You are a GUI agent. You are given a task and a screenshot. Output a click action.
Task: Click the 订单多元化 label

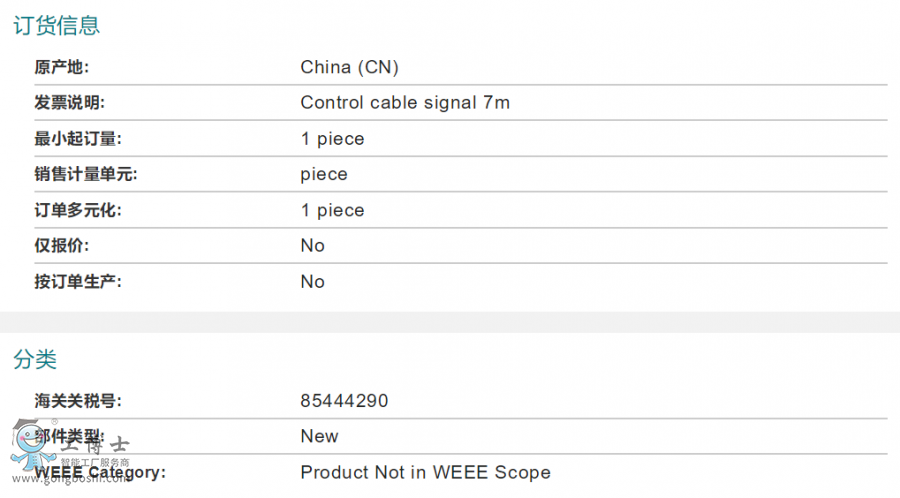(77, 210)
